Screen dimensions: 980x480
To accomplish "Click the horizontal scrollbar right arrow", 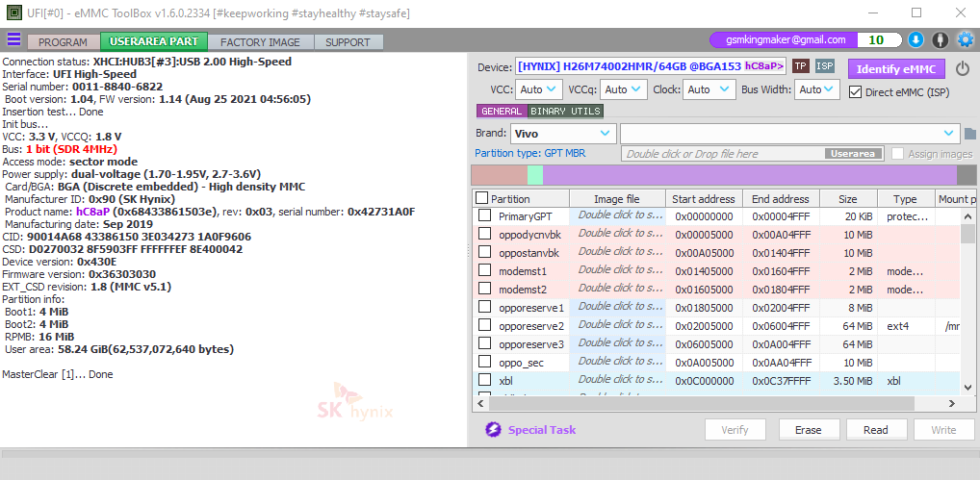I will point(952,404).
